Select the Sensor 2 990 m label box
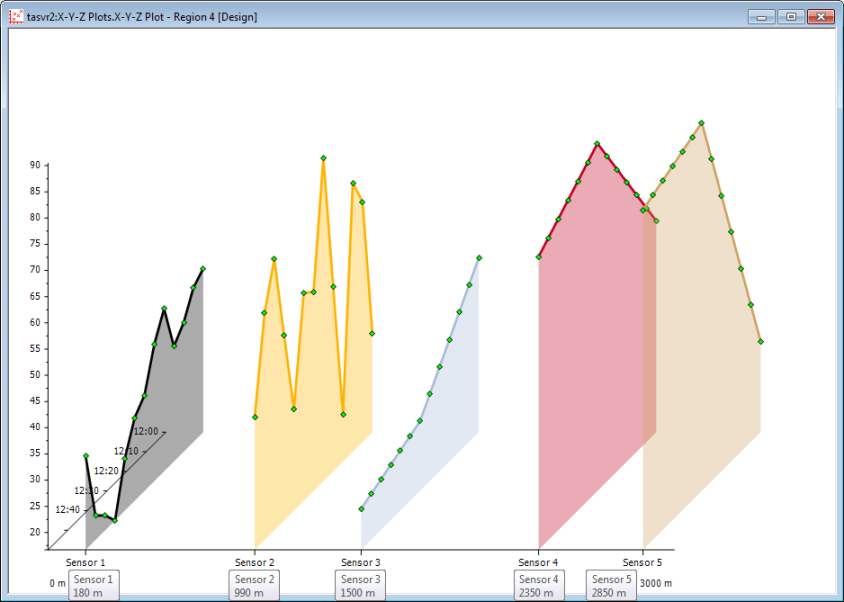844x602 pixels. tap(254, 586)
